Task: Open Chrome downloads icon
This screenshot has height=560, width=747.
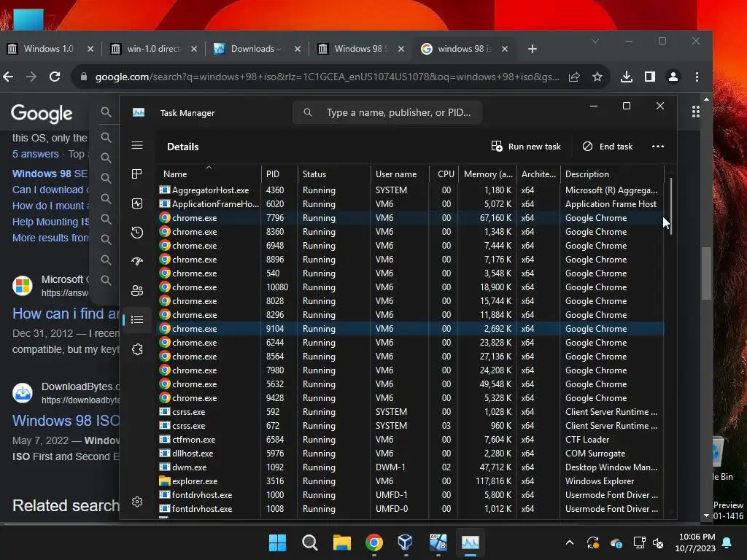Action: coord(627,77)
